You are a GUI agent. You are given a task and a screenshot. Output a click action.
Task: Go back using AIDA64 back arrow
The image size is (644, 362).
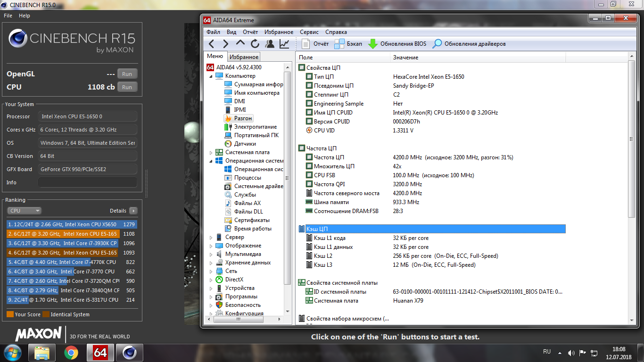pyautogui.click(x=211, y=44)
